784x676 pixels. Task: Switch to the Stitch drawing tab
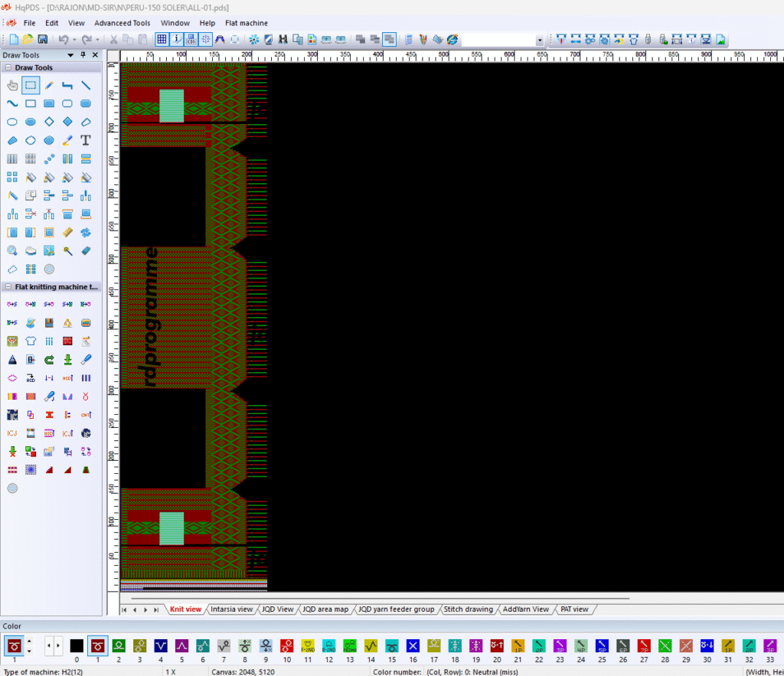(x=468, y=609)
